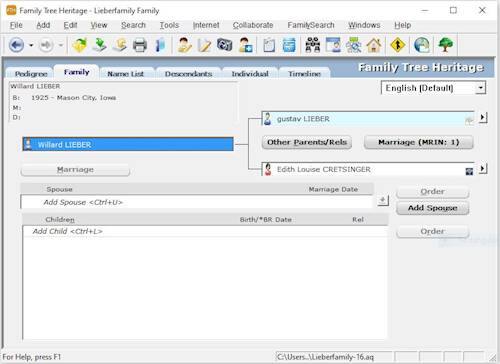Switch to the Descendants tab

[188, 74]
